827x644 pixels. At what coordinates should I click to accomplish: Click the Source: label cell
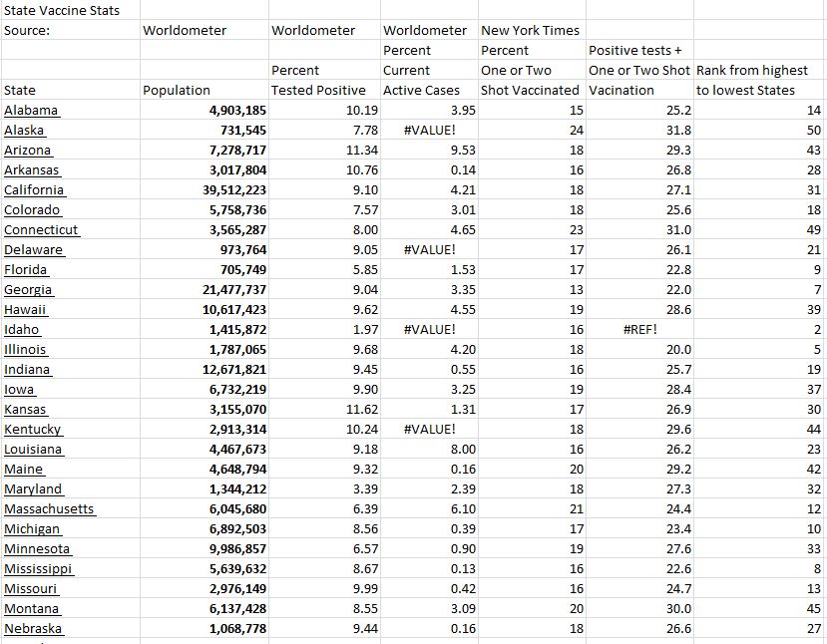click(28, 31)
